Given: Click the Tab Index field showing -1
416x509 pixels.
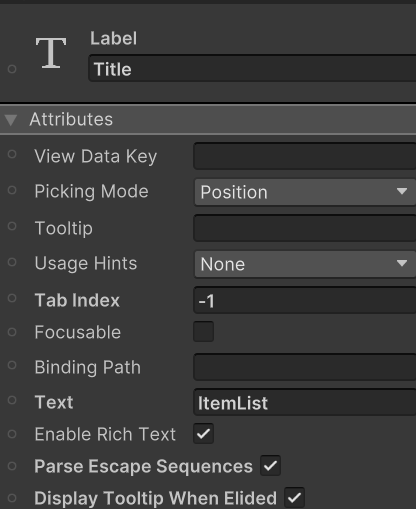Looking at the screenshot, I should [x=305, y=300].
